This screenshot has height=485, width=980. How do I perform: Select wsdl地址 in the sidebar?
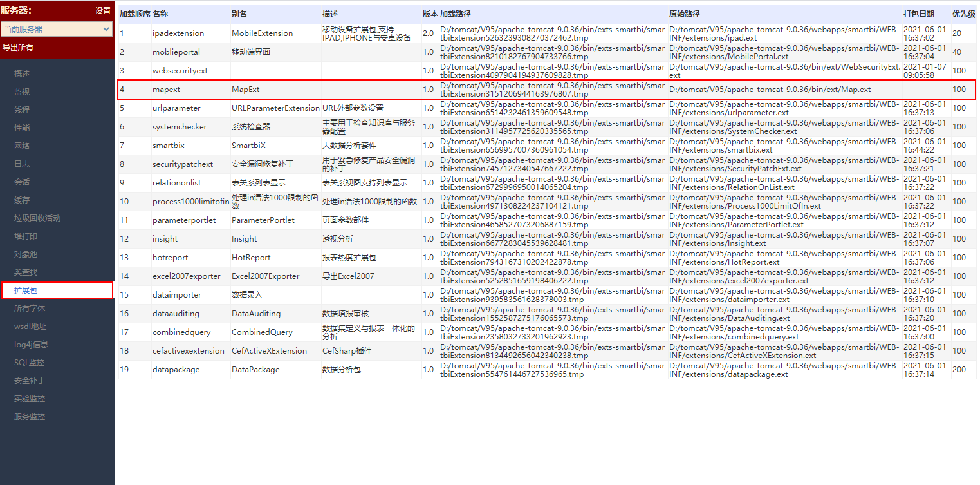[30, 327]
